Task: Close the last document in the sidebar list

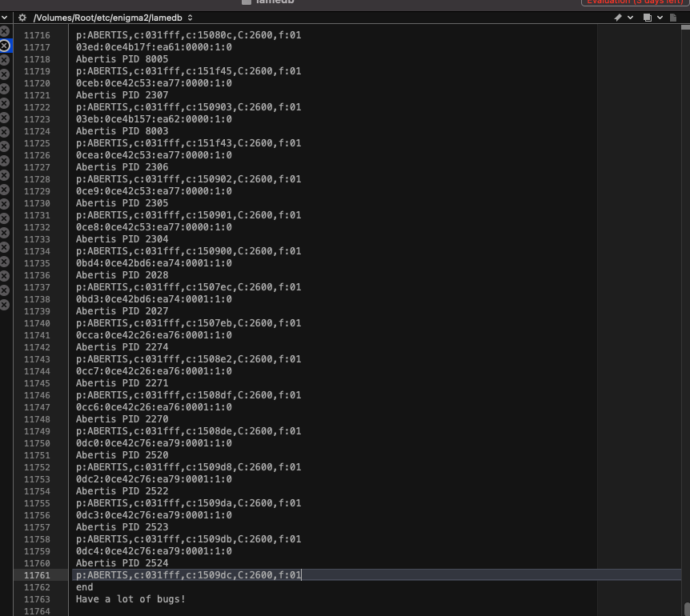Action: [5, 305]
